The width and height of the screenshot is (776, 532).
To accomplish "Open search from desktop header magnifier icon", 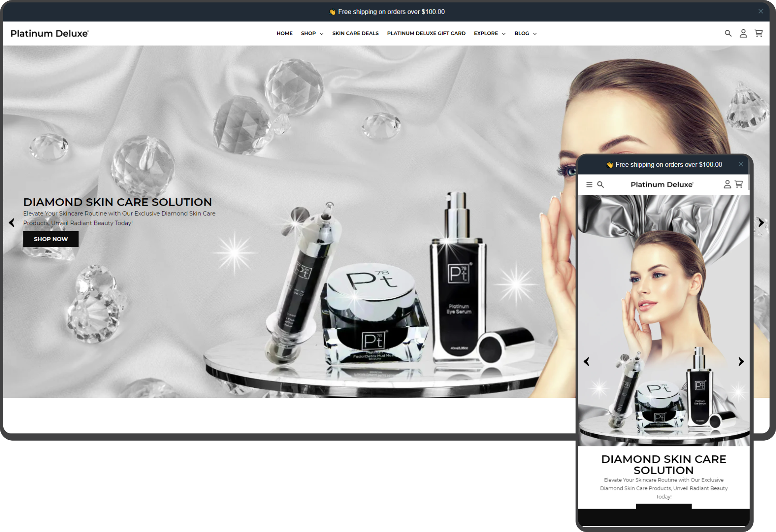I will 728,34.
